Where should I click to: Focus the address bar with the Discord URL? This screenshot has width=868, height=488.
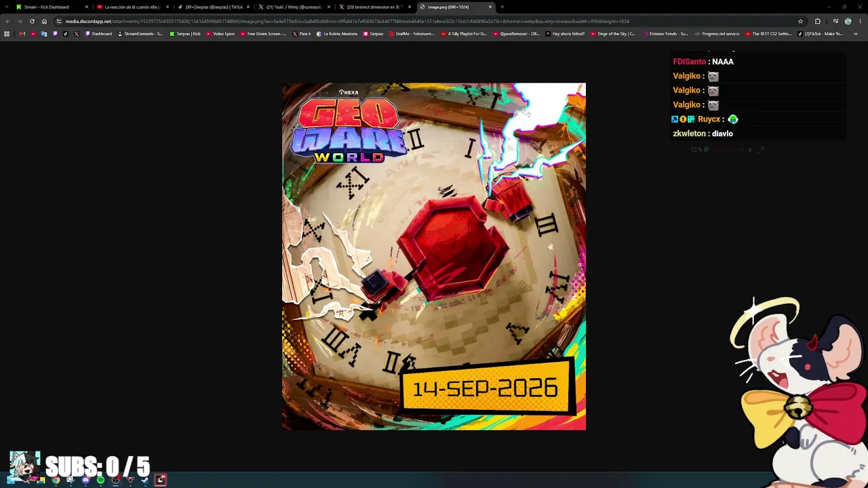coord(427,21)
